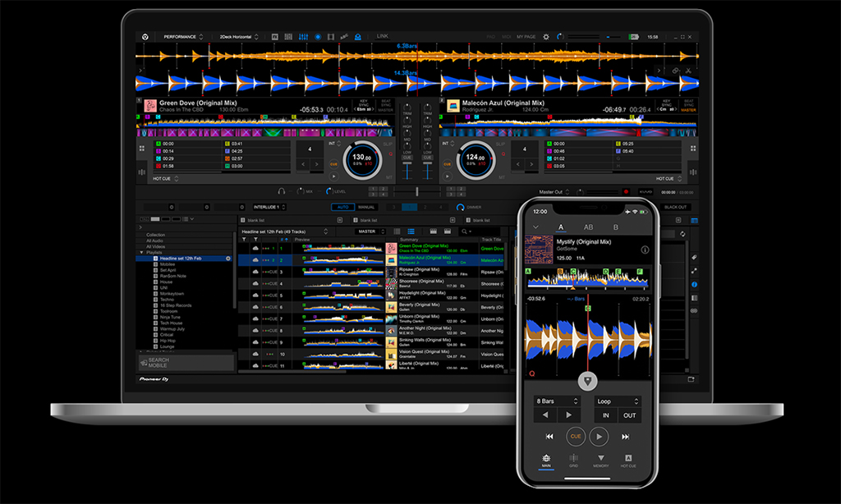Click Malecón Azul album artwork on deck 2
Screen dimensions: 841x504
point(453,106)
